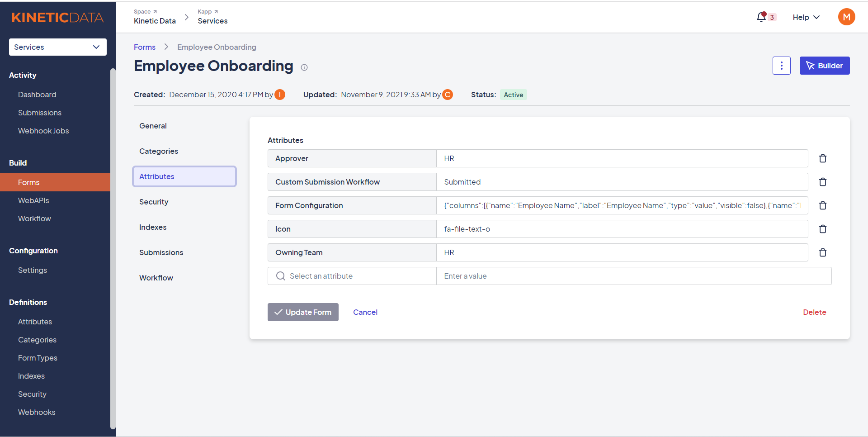Launch the form Builder
The width and height of the screenshot is (868, 437).
[x=825, y=66]
